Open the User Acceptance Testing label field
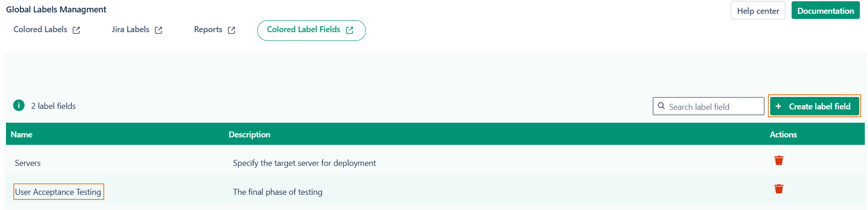 (58, 192)
